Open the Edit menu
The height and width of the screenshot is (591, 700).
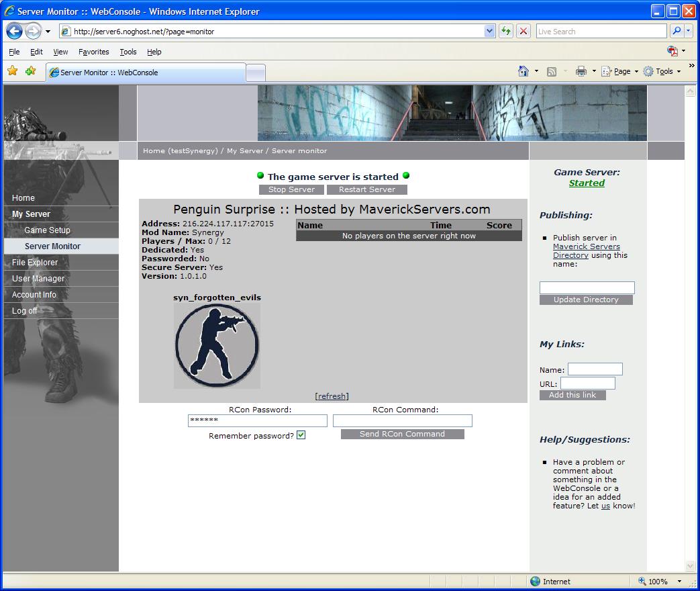click(36, 52)
